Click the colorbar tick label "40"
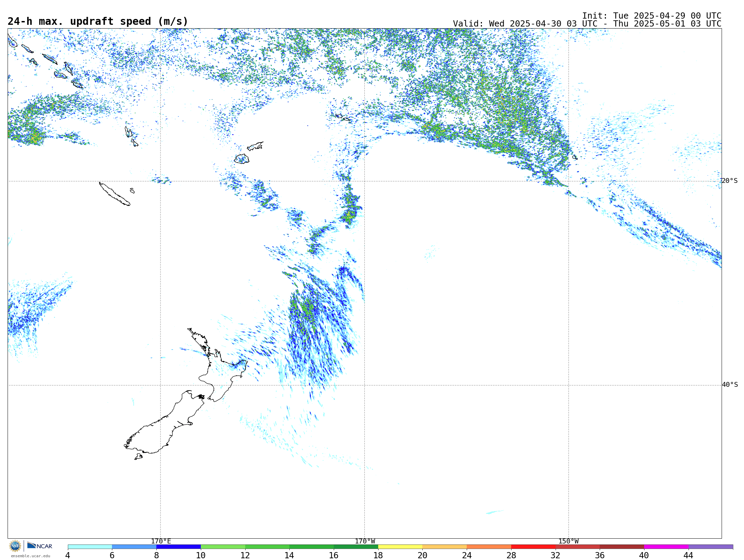Viewport: 744px width, 560px height. tap(644, 555)
